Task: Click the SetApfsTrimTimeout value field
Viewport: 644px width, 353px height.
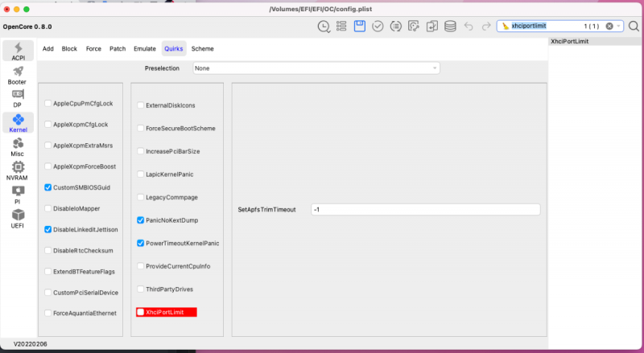Action: pos(426,209)
